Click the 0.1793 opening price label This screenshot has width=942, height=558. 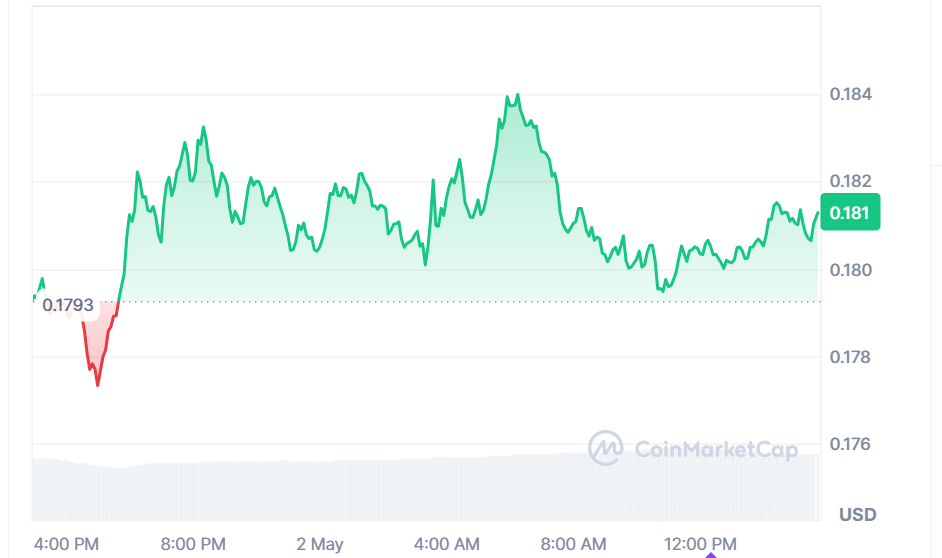(x=68, y=305)
